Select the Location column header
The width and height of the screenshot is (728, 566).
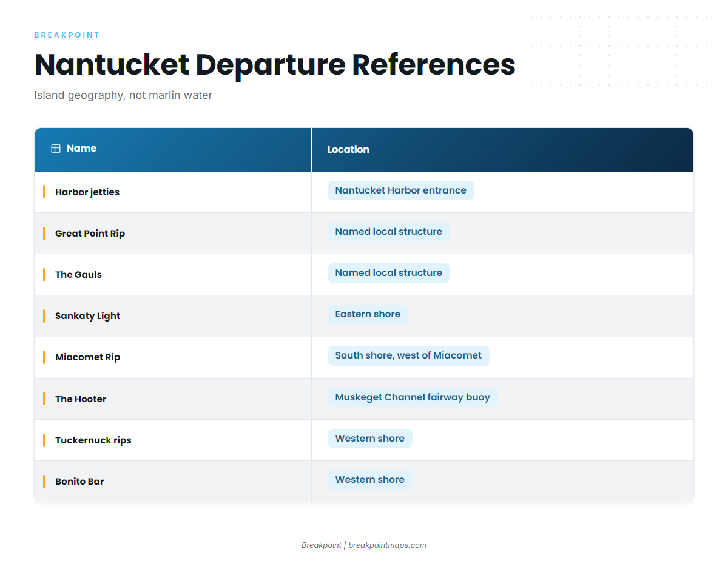click(502, 150)
